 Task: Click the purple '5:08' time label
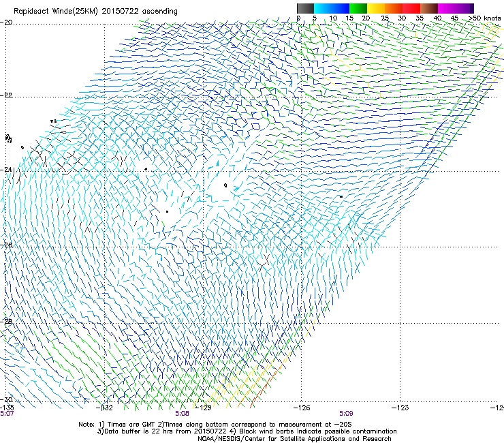click(x=182, y=414)
